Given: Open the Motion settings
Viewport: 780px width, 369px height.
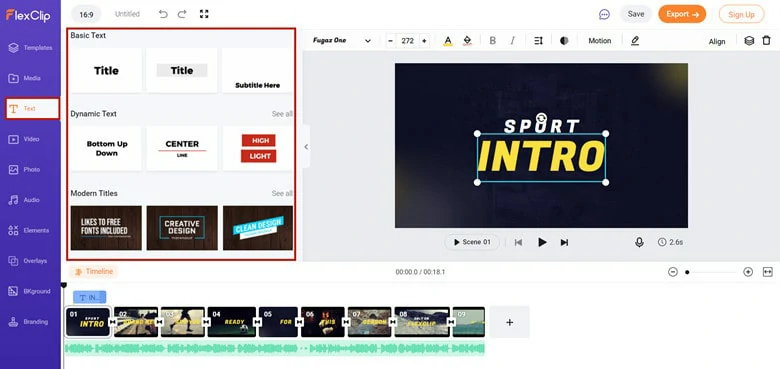Looking at the screenshot, I should (x=599, y=41).
